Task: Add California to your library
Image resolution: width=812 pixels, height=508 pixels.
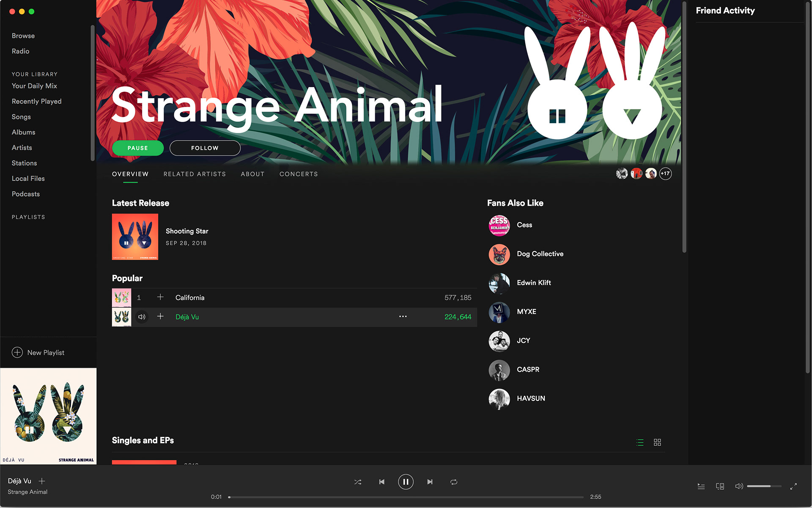Action: coord(160,297)
